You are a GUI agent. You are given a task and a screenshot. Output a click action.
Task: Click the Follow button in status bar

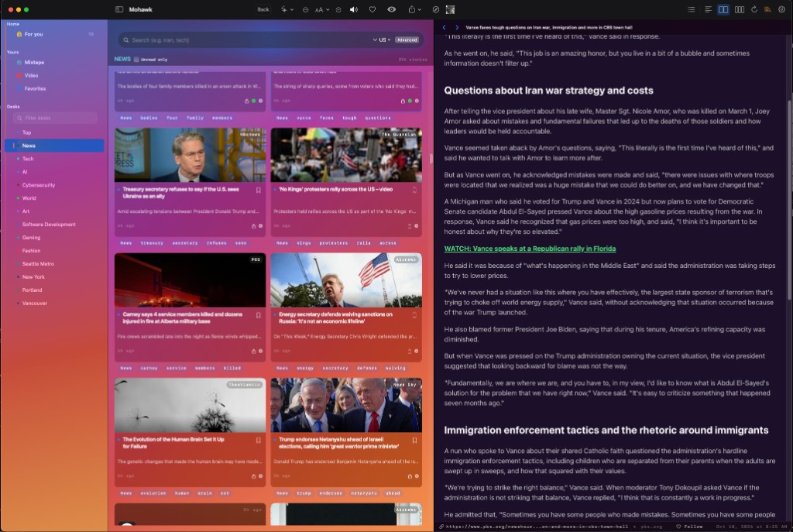click(689, 527)
